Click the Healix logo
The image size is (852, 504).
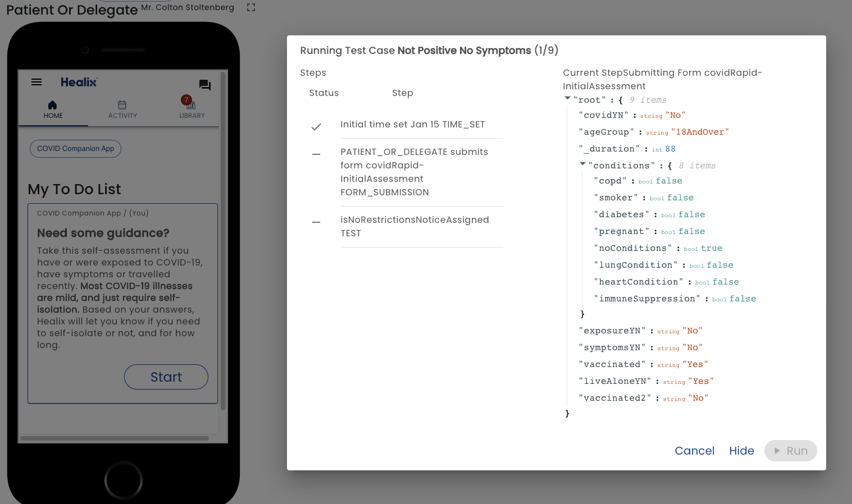79,82
